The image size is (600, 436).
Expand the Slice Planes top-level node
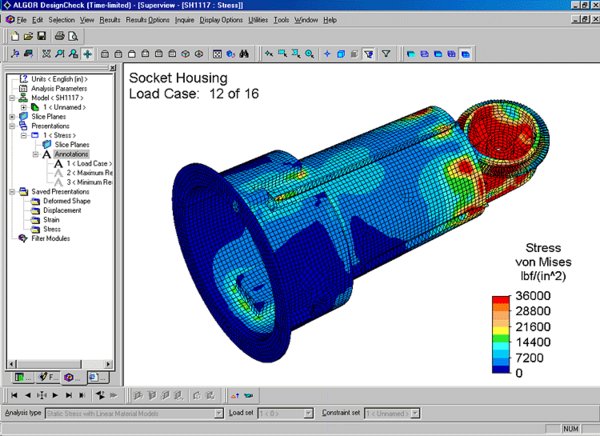click(10, 116)
